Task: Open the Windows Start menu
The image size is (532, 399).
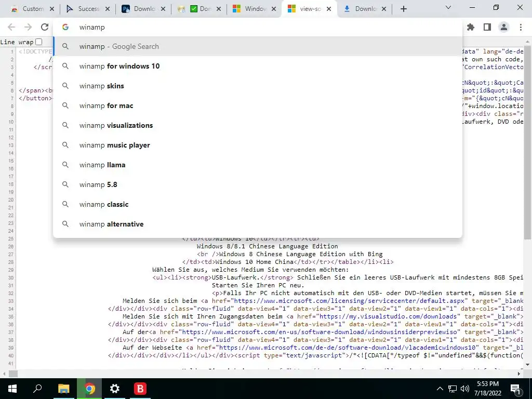Action: [x=12, y=389]
